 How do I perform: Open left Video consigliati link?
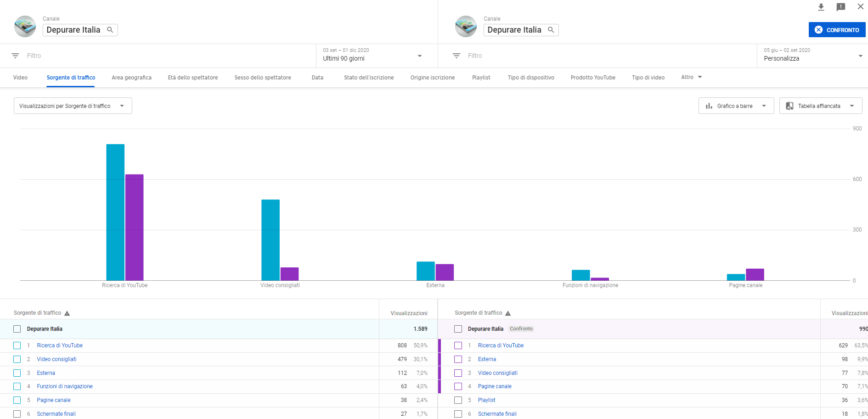(x=56, y=359)
